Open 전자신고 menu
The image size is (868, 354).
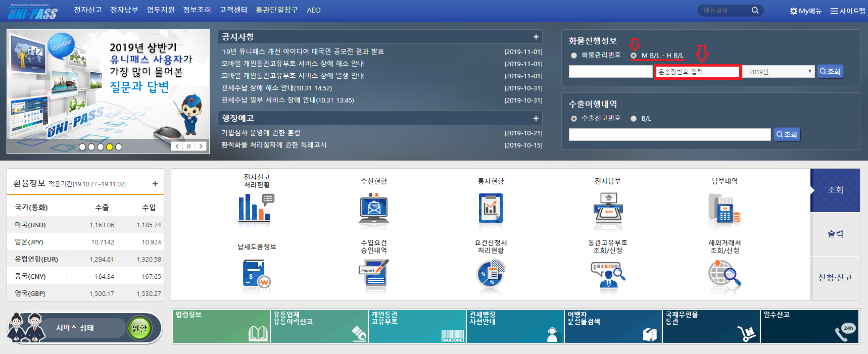tap(88, 10)
